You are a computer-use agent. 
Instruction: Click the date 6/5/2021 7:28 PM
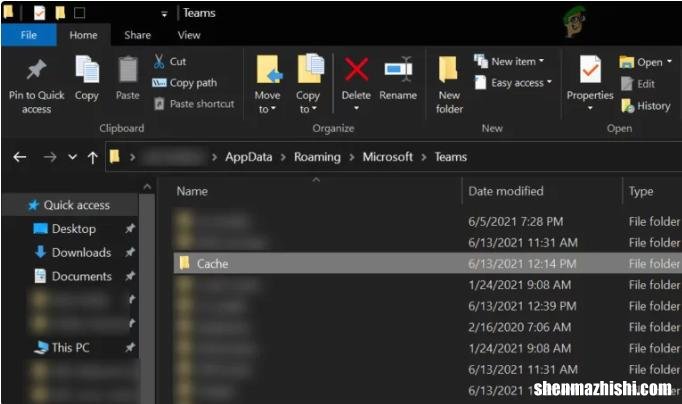[515, 222]
